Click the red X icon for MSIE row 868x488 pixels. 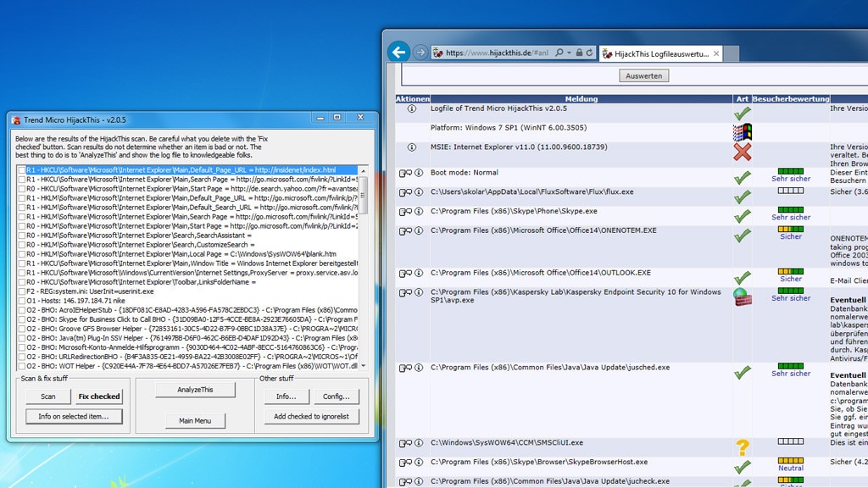[x=743, y=152]
